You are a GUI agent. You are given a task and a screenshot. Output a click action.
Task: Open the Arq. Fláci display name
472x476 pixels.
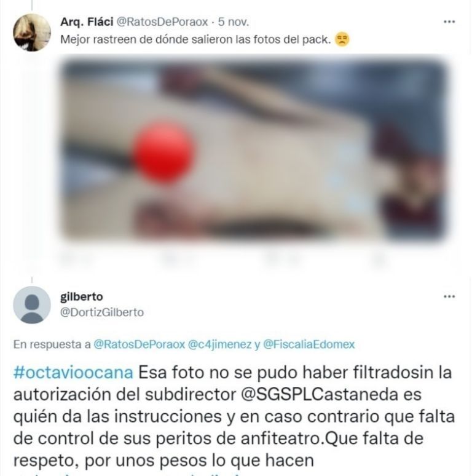coord(87,22)
